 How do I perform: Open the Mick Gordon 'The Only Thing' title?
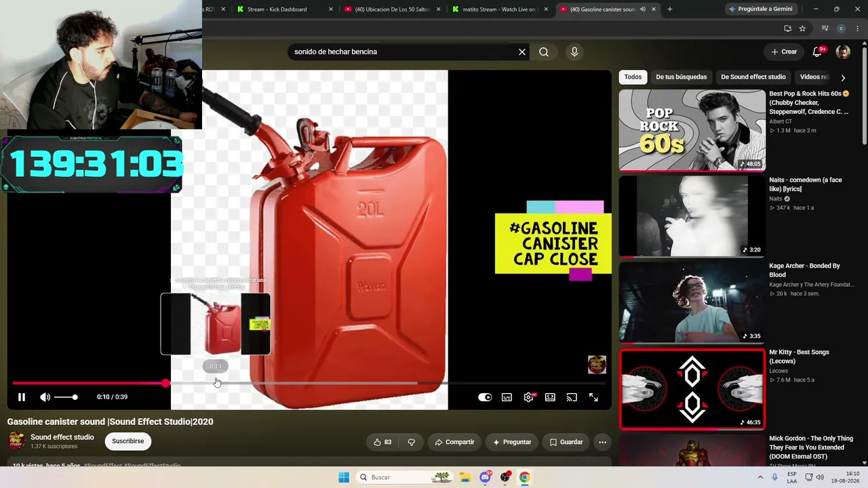click(x=811, y=447)
